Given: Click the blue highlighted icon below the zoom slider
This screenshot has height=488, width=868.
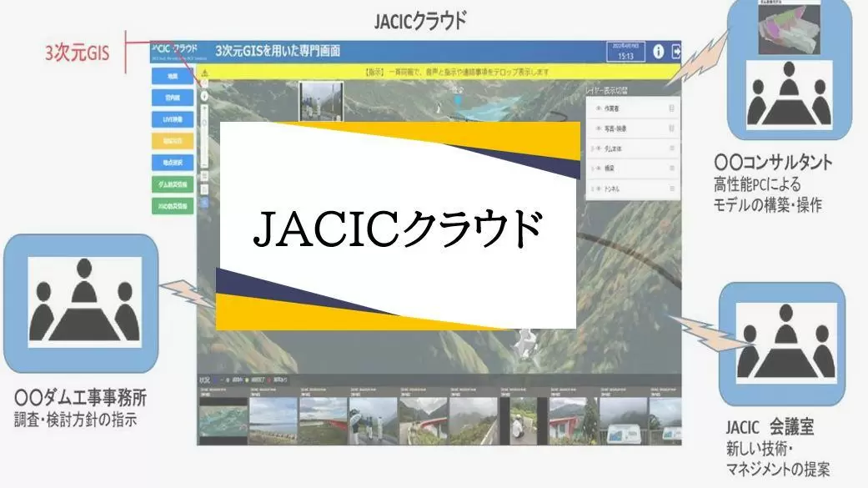Looking at the screenshot, I should [204, 203].
